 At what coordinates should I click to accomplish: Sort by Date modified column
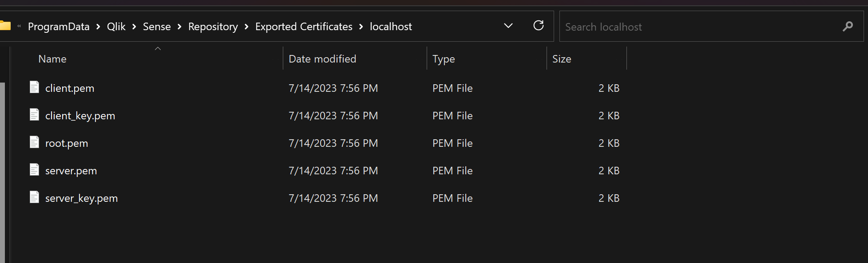[x=322, y=59]
